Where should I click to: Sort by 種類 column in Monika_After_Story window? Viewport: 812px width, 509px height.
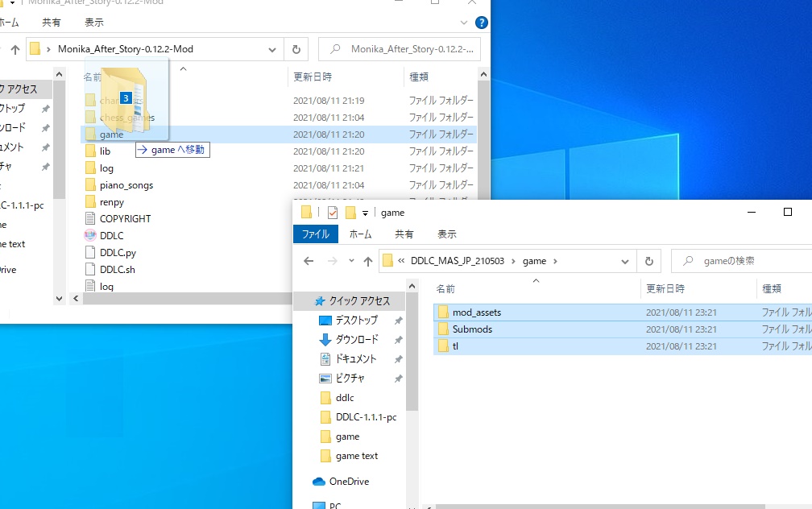click(418, 77)
